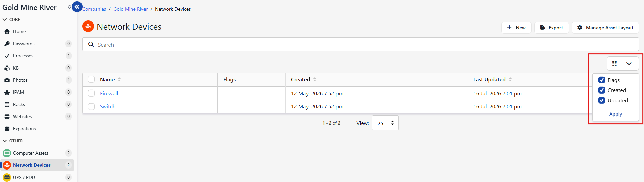Open the Switch device link
This screenshot has width=644, height=182.
(107, 106)
